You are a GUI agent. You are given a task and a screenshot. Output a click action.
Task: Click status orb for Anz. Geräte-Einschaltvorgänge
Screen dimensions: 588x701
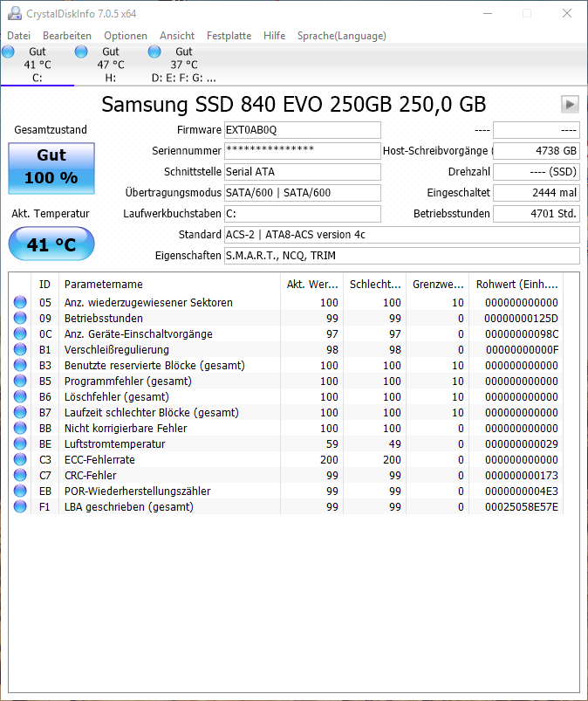[20, 333]
